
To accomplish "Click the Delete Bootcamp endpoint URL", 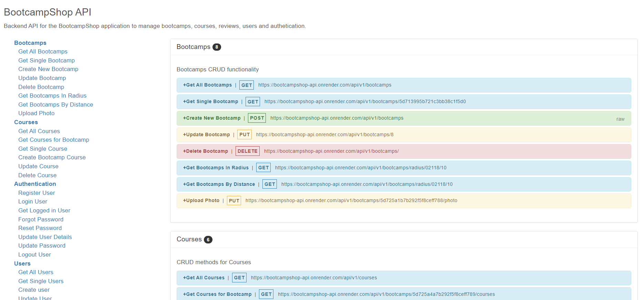I will click(x=331, y=151).
